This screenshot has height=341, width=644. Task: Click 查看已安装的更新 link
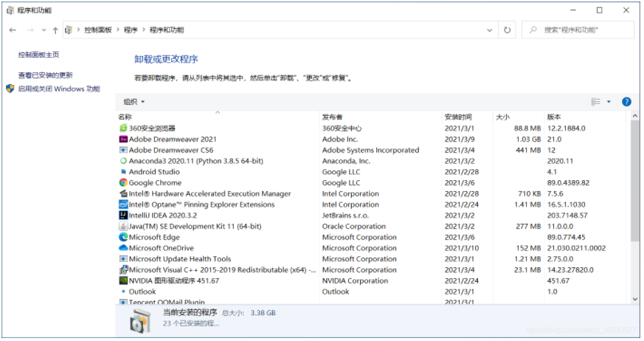coord(45,75)
